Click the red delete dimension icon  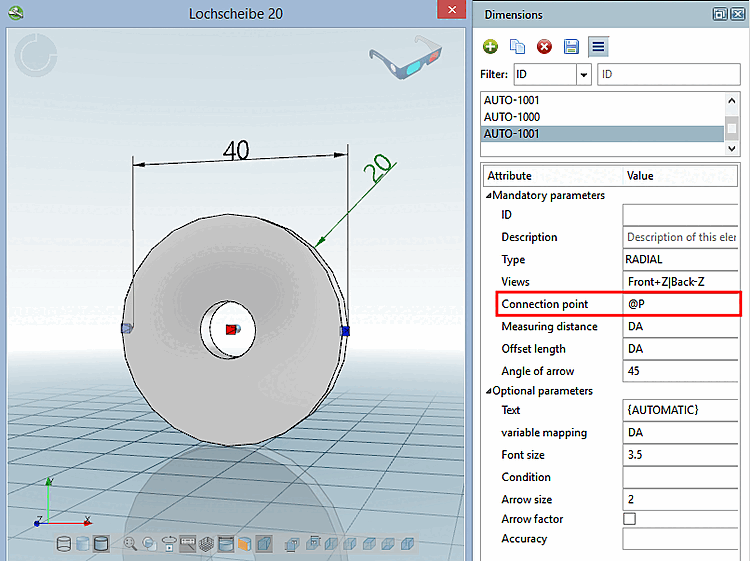pyautogui.click(x=544, y=47)
